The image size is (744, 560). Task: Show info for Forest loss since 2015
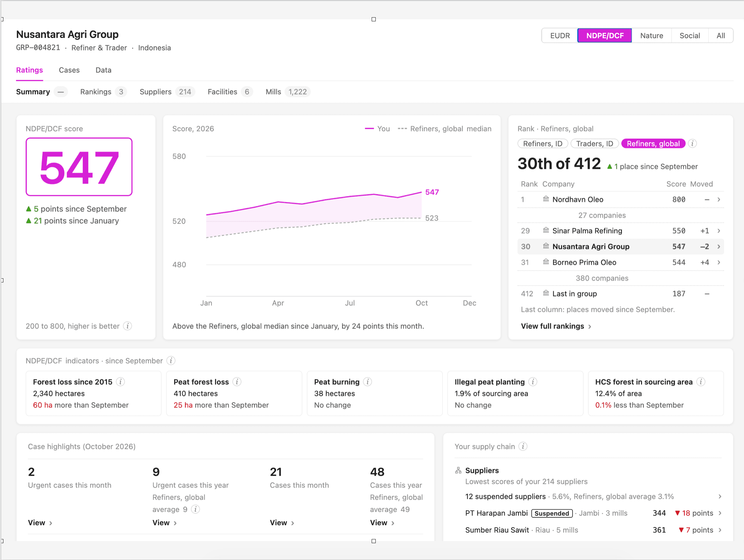[120, 382]
